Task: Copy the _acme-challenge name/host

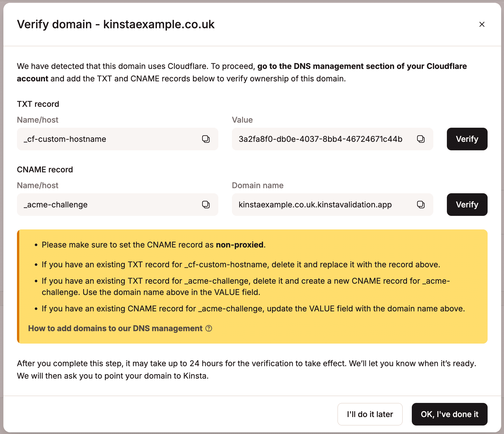Action: [206, 205]
